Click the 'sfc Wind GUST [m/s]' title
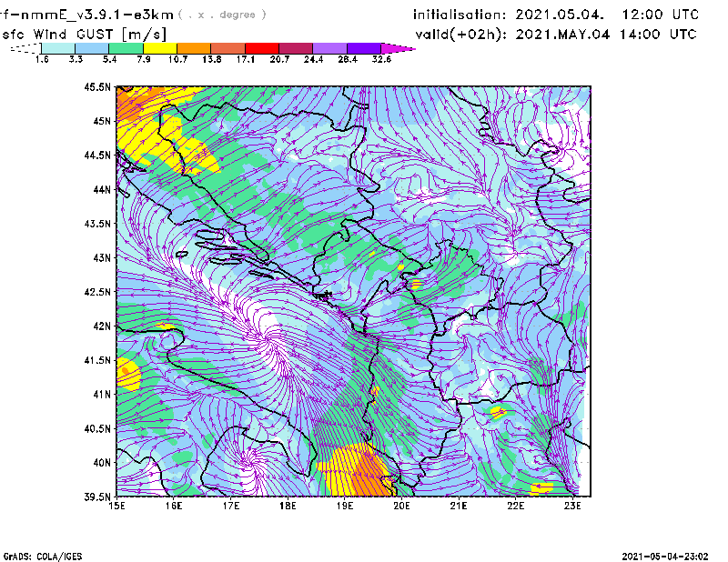728x562 pixels. coord(85,35)
